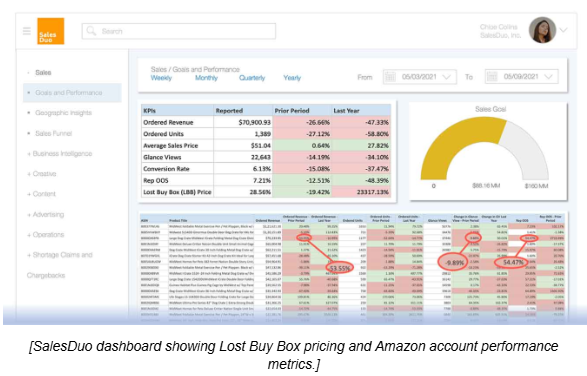Viewport: 587px width, 376px height.
Task: Switch to the Yearly tab
Action: point(292,78)
